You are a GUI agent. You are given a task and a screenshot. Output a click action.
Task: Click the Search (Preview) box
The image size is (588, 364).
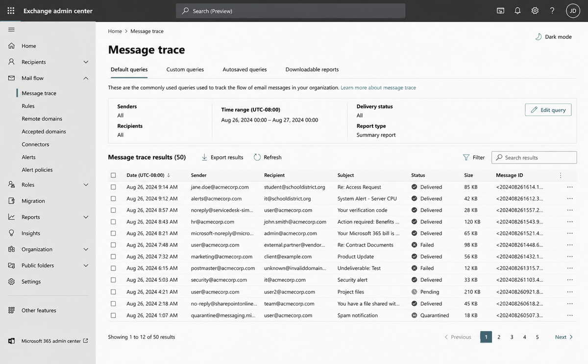[291, 11]
